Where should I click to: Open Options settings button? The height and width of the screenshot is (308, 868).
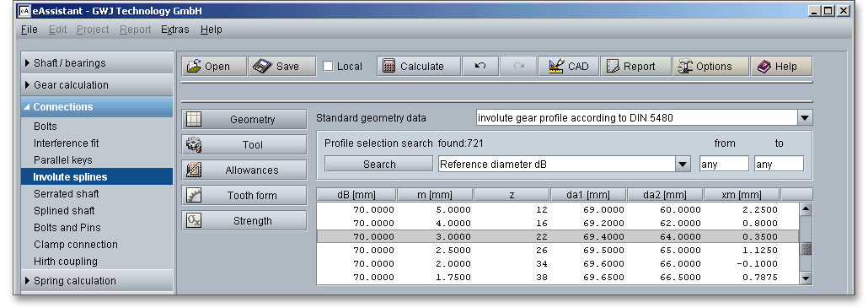tap(710, 67)
